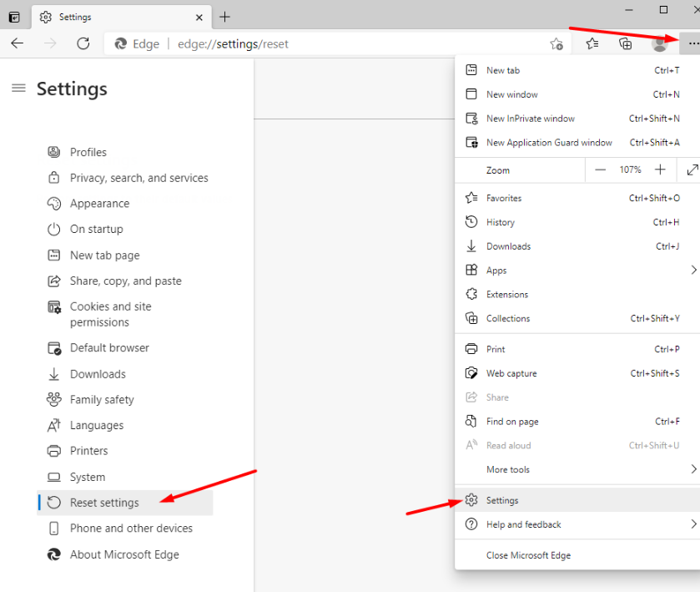Open Collections menu entry
Image resolution: width=700 pixels, height=592 pixels.
click(577, 319)
